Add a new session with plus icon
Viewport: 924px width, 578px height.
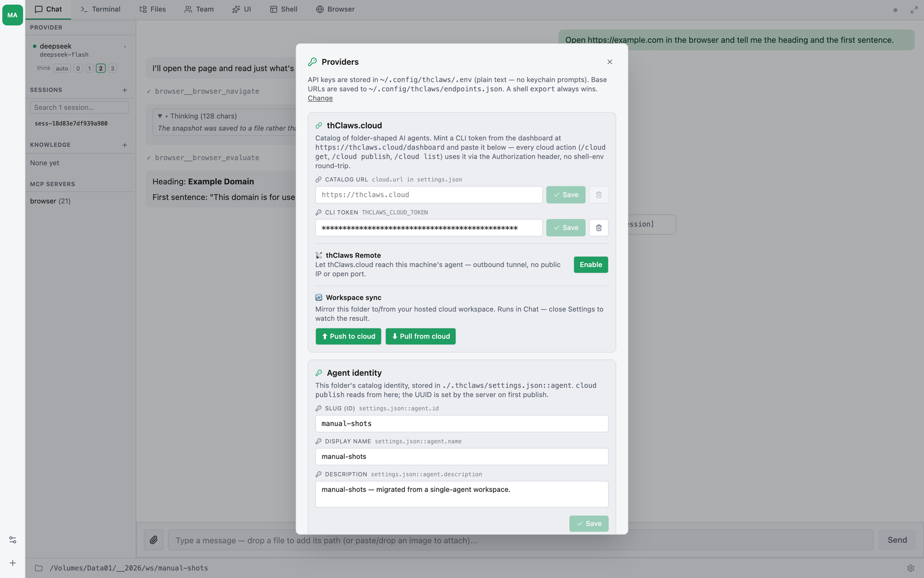tap(125, 90)
